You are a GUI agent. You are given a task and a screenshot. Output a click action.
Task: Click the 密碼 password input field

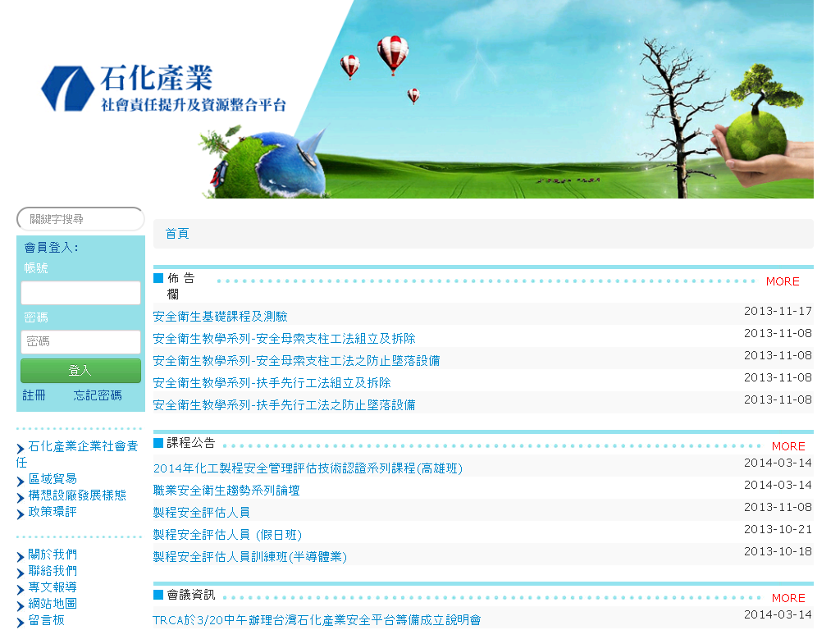[81, 342]
